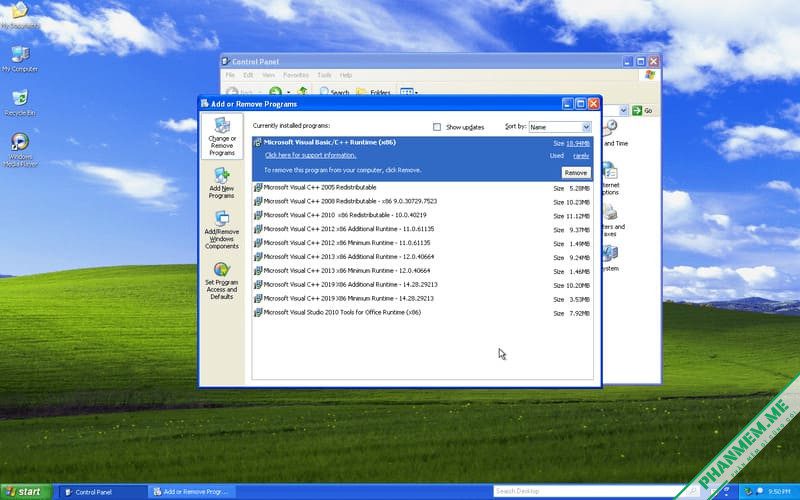The height and width of the screenshot is (500, 800).
Task: Open View menu in Control Panel
Action: [268, 75]
